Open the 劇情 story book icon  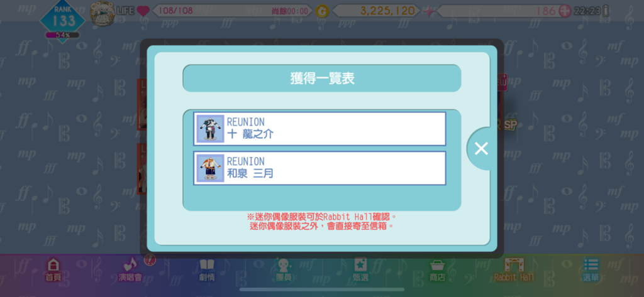207,270
